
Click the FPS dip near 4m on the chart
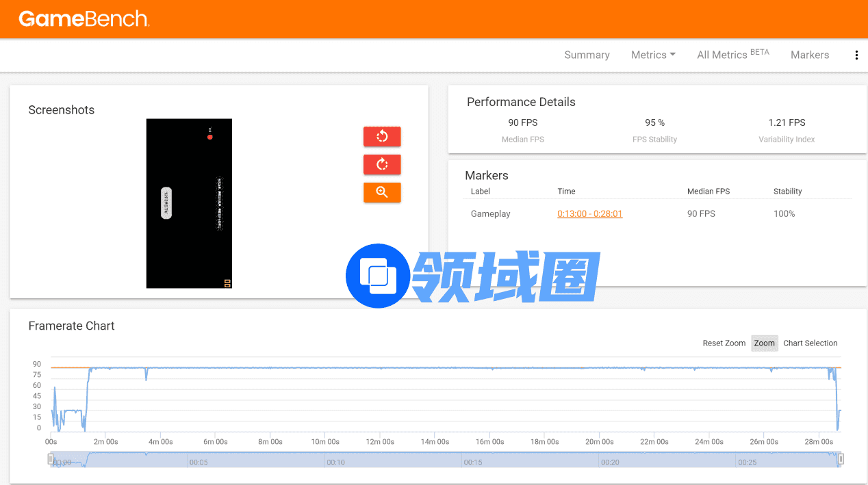(x=146, y=376)
